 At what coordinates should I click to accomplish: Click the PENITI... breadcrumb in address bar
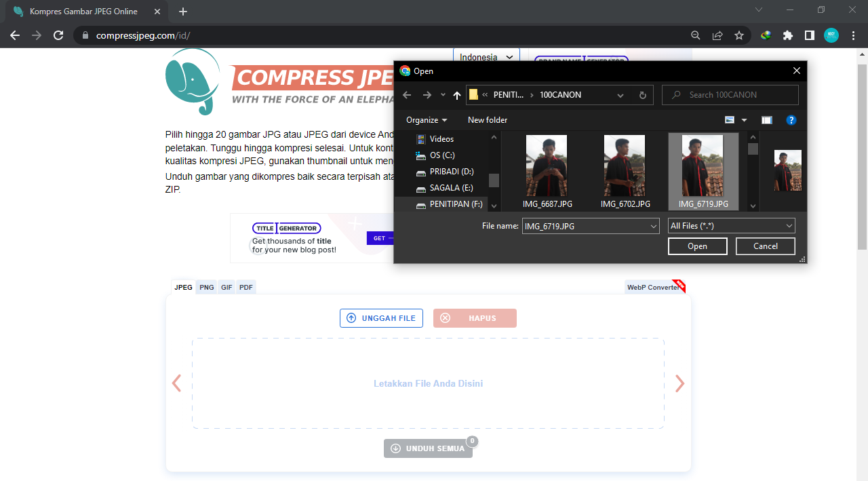pos(508,95)
